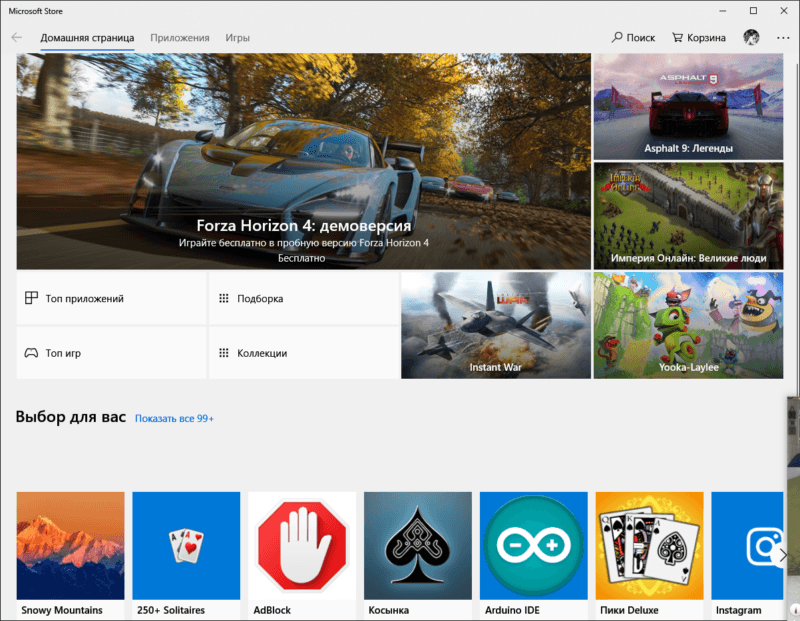Click the Выбор для вас heading

[x=70, y=417]
